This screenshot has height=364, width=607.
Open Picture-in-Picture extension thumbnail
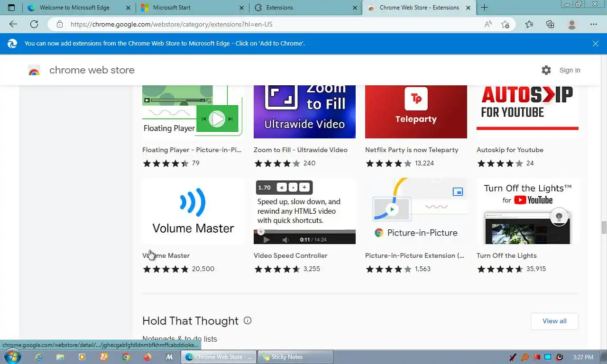point(416,211)
